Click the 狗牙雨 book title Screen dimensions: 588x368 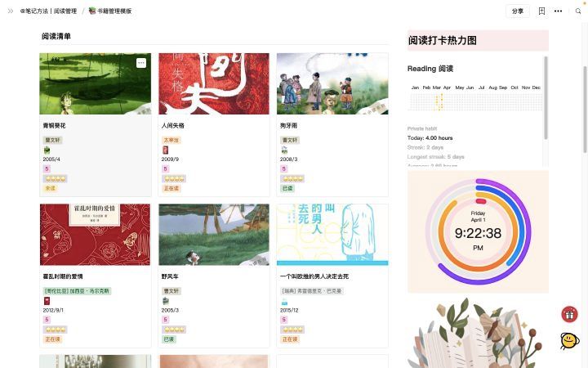coord(288,125)
